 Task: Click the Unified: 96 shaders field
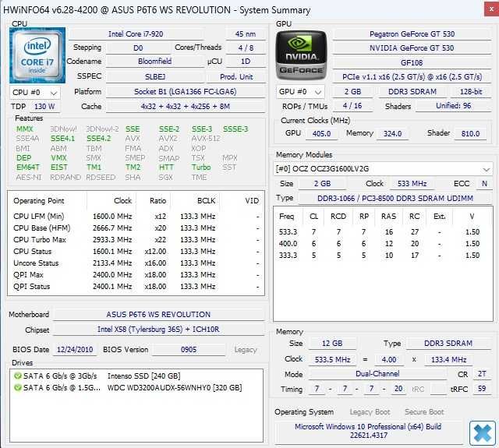pyautogui.click(x=454, y=106)
